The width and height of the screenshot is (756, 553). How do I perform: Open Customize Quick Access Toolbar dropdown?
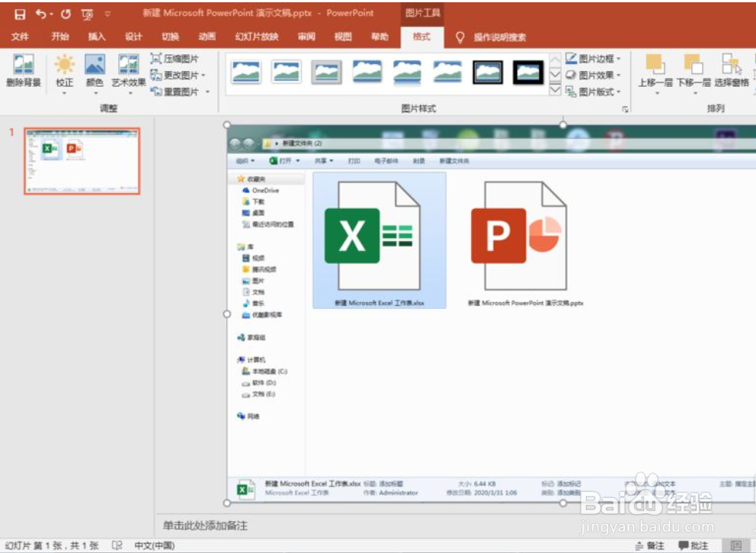click(x=107, y=14)
